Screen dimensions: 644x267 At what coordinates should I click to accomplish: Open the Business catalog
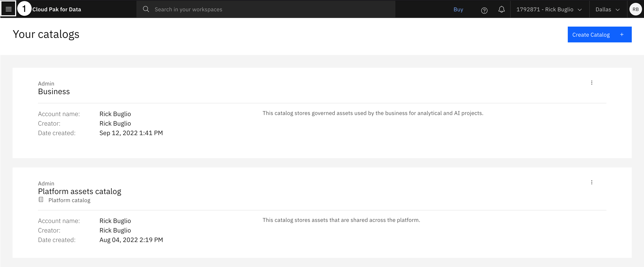click(x=54, y=92)
